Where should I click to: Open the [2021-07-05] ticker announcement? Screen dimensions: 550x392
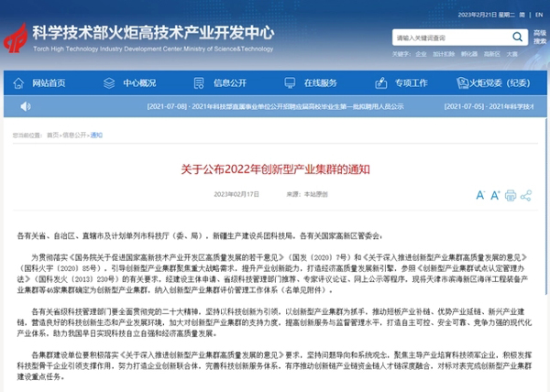click(x=489, y=106)
